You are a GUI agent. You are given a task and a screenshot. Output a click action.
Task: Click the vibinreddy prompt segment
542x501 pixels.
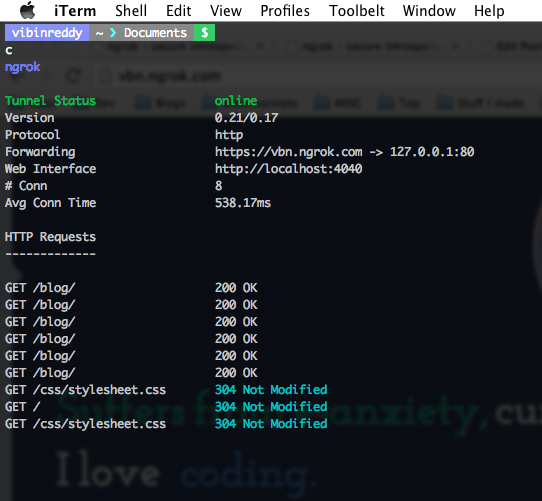click(x=47, y=33)
